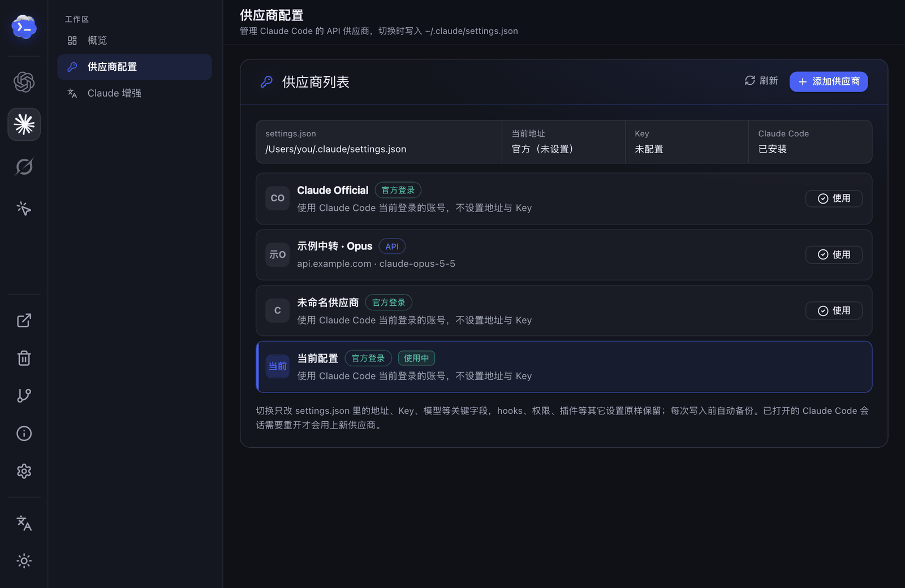The width and height of the screenshot is (905, 588).
Task: Click the settings.json path /Users/you/.claude/settings.json
Action: [x=336, y=149]
